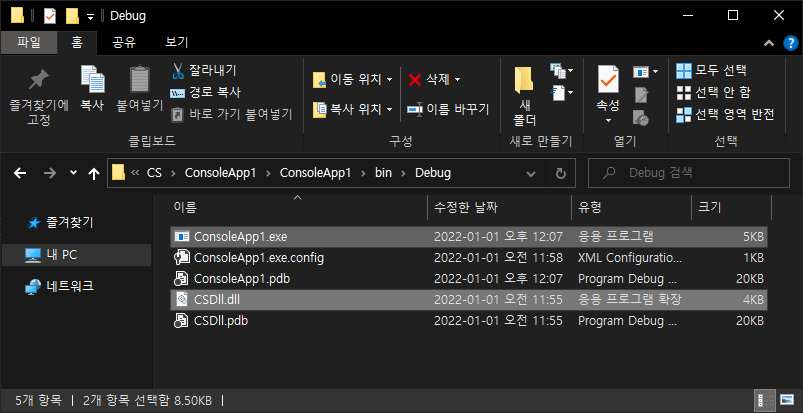This screenshot has height=413, width=803.
Task: Click 이름 바꾸기 (Rename) button
Action: [448, 109]
